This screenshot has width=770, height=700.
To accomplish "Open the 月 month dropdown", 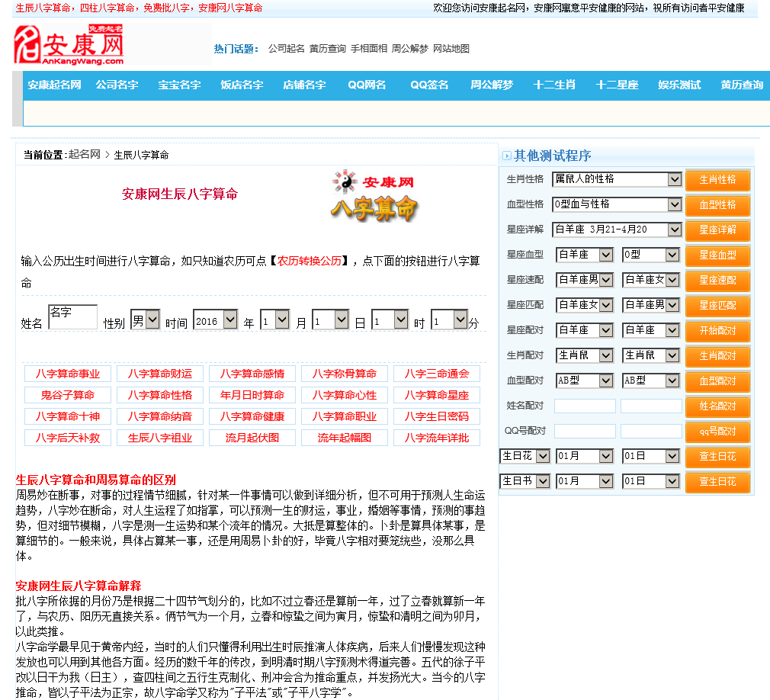I will (275, 320).
